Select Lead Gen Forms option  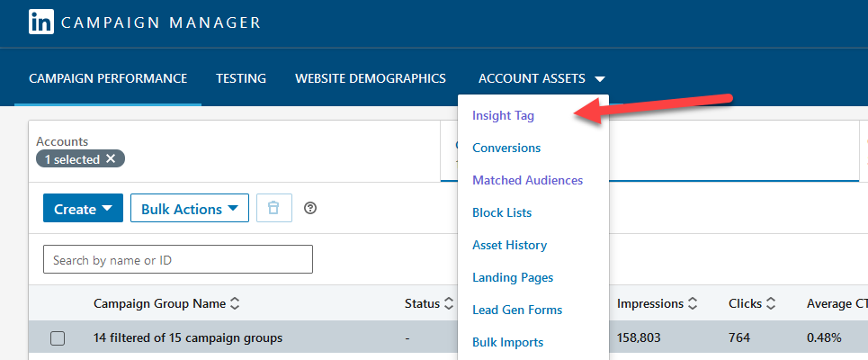517,310
